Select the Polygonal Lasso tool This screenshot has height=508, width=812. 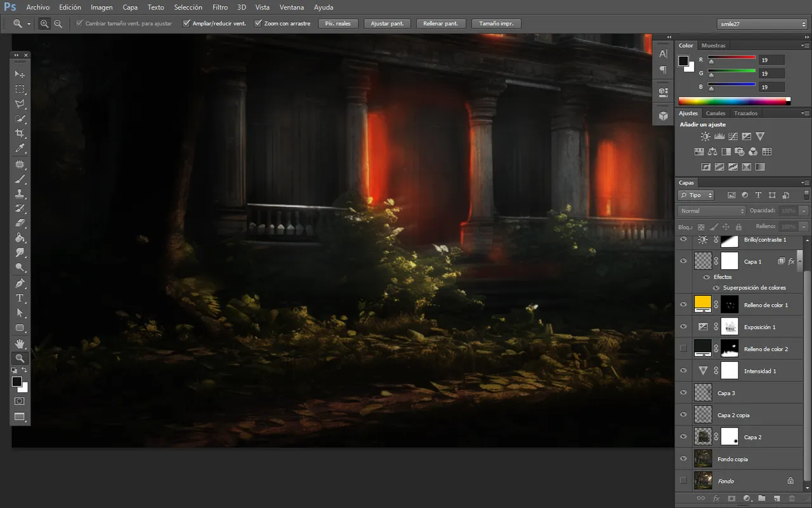point(20,104)
